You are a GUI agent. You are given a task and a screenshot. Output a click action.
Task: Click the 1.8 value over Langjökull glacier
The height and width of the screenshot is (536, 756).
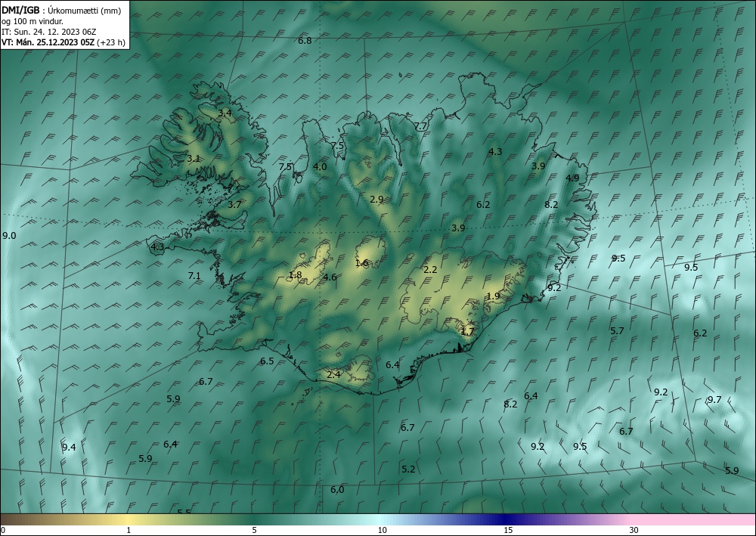coord(295,274)
